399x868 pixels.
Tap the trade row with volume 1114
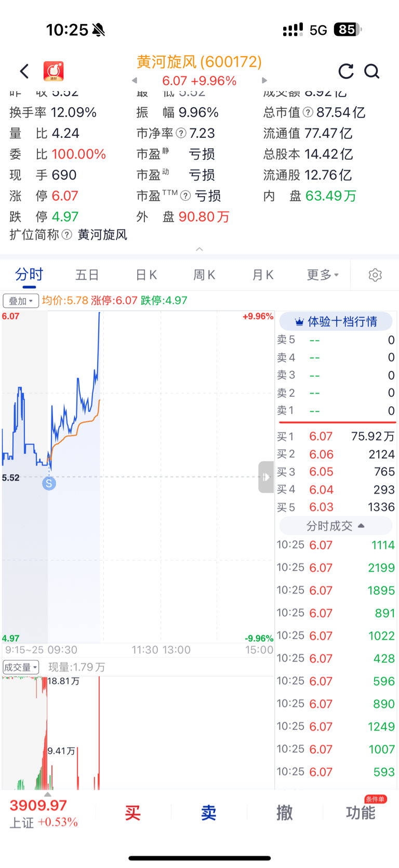(336, 545)
